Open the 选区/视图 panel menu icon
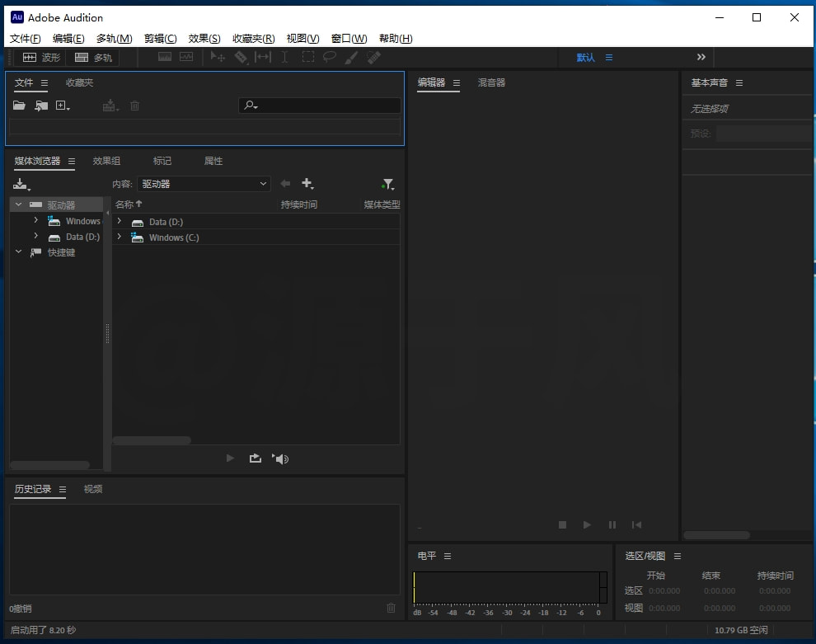This screenshot has width=816, height=644. pos(677,557)
